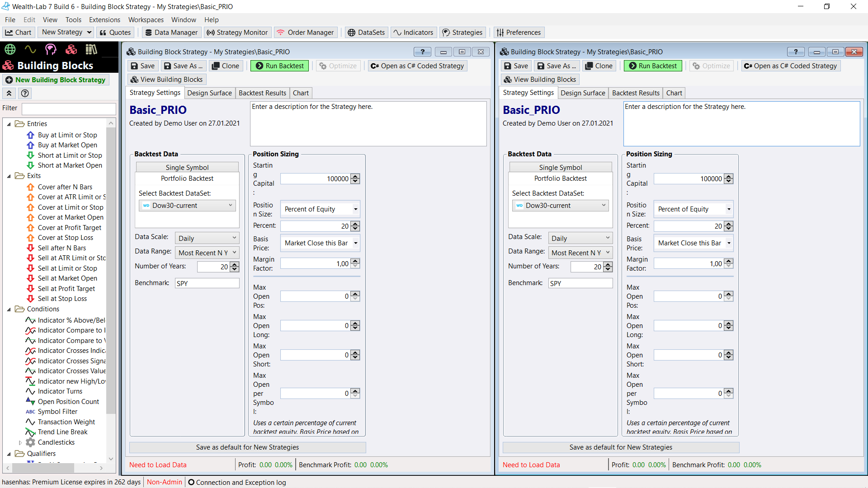Click Save as default for New Strategies in the left window

[247, 447]
